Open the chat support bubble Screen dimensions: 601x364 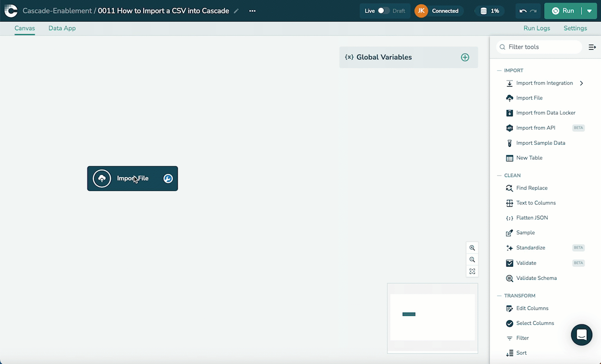pos(581,335)
